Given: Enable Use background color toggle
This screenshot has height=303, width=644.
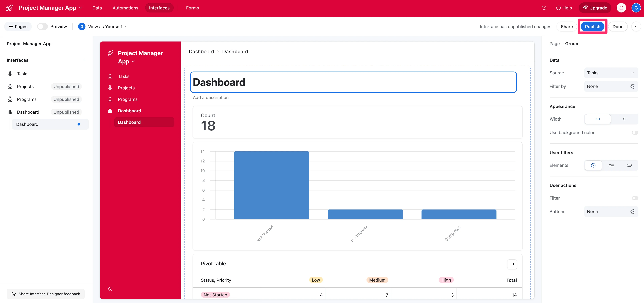Looking at the screenshot, I should coord(635,133).
